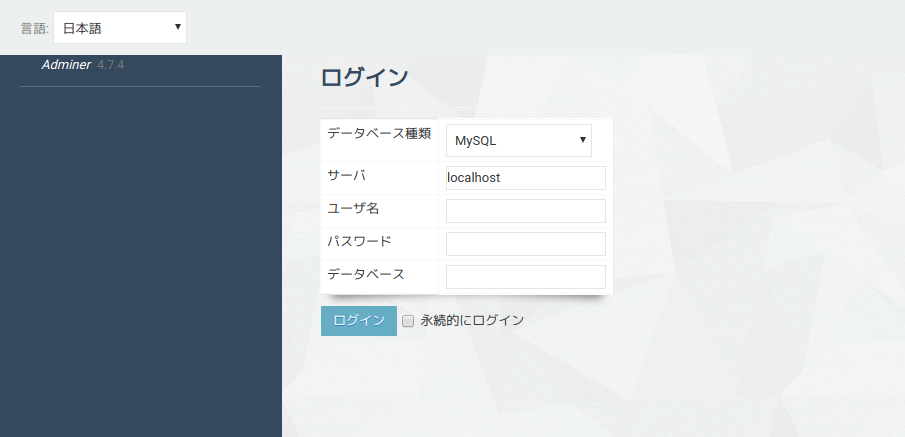Viewport: 905px width, 437px height.
Task: Click the パスワード row label
Action: (x=359, y=241)
